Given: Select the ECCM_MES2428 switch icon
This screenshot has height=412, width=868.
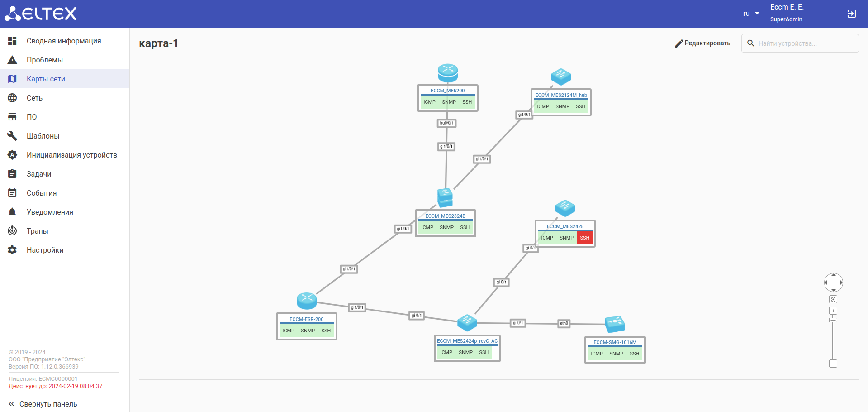Looking at the screenshot, I should 565,208.
